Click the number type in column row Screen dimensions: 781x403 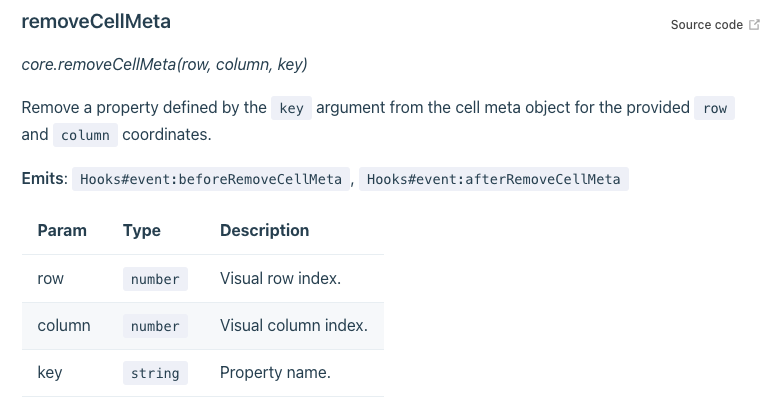[x=155, y=326]
